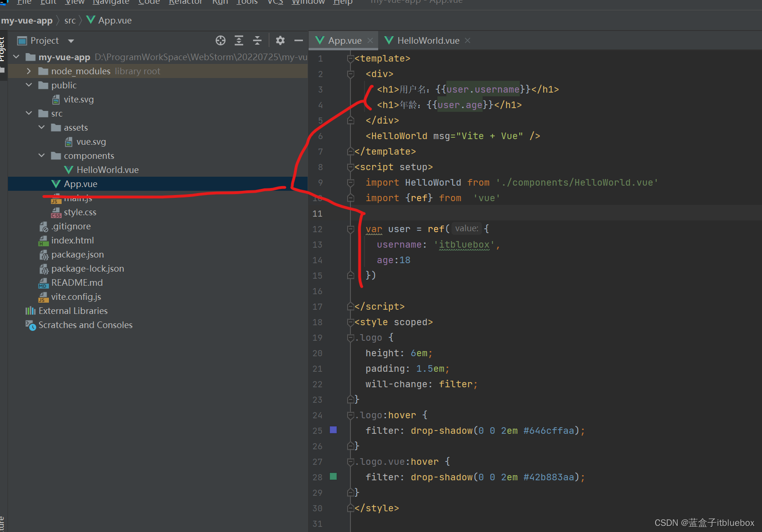
Task: Click the External Libraries icon
Action: (x=31, y=311)
